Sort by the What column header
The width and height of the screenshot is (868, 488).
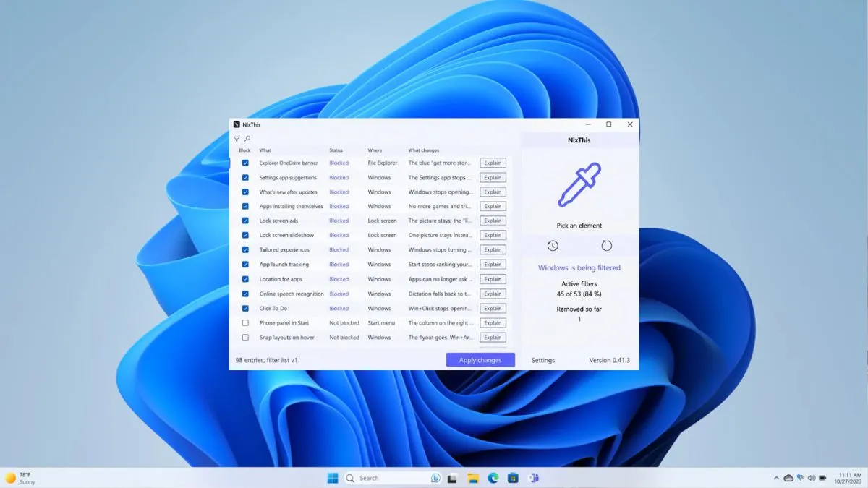(x=265, y=150)
